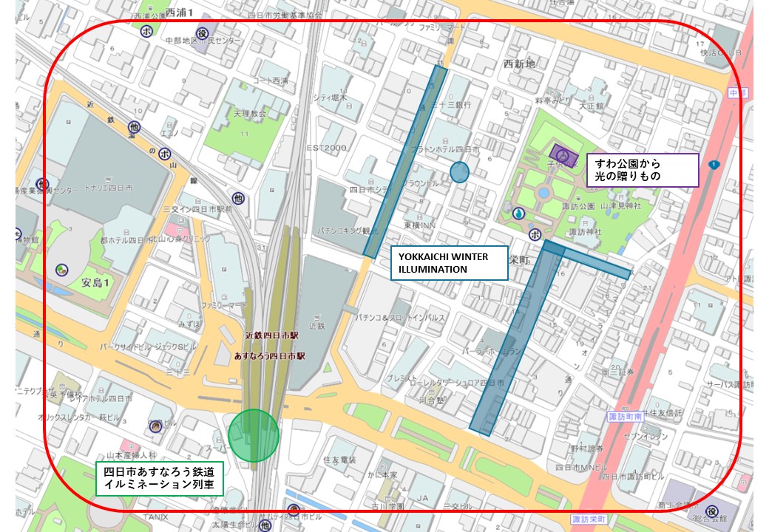Click the green circle marker near the station
The height and width of the screenshot is (532, 769).
coord(254,435)
